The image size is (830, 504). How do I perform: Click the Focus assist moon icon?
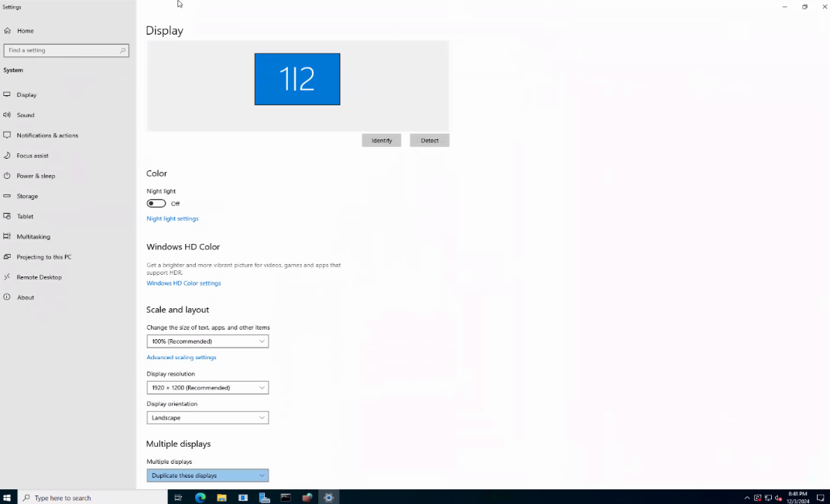coord(7,156)
